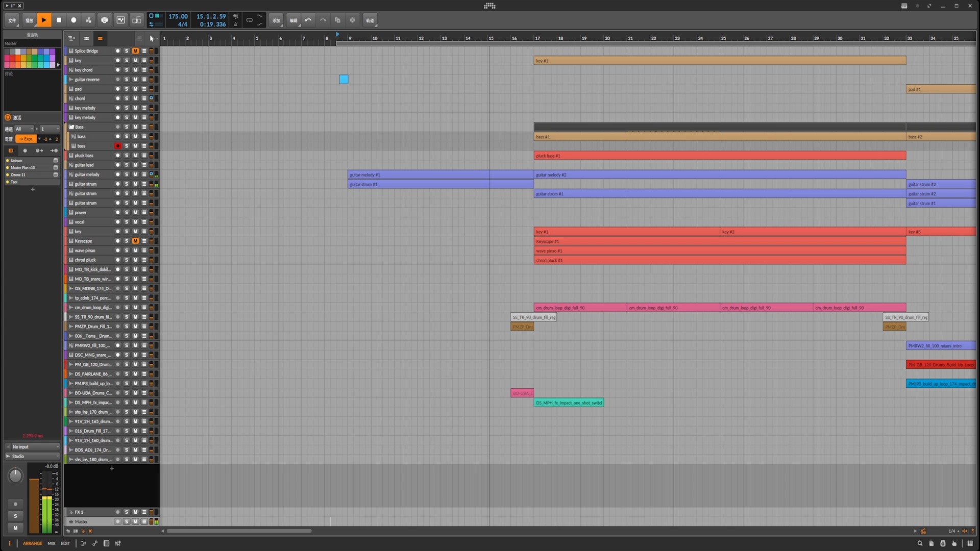Collapse the Bass group track folder

click(71, 127)
